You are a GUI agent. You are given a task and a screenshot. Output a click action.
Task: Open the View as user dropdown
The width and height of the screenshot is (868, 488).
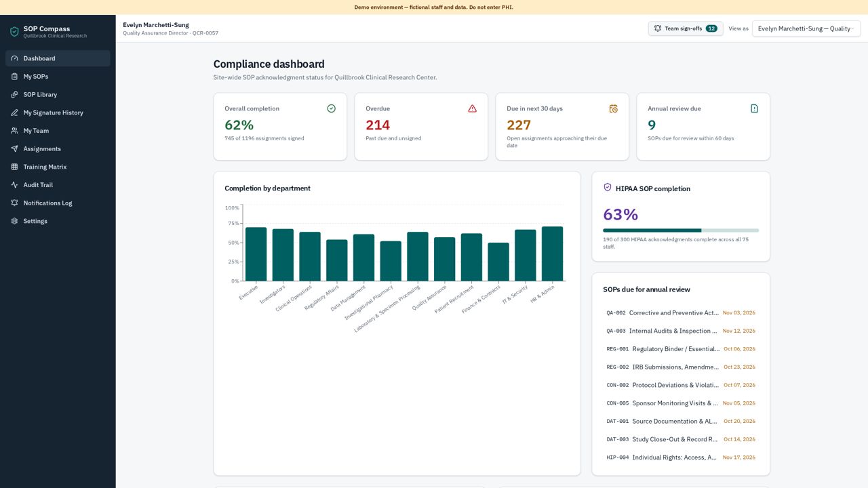806,28
